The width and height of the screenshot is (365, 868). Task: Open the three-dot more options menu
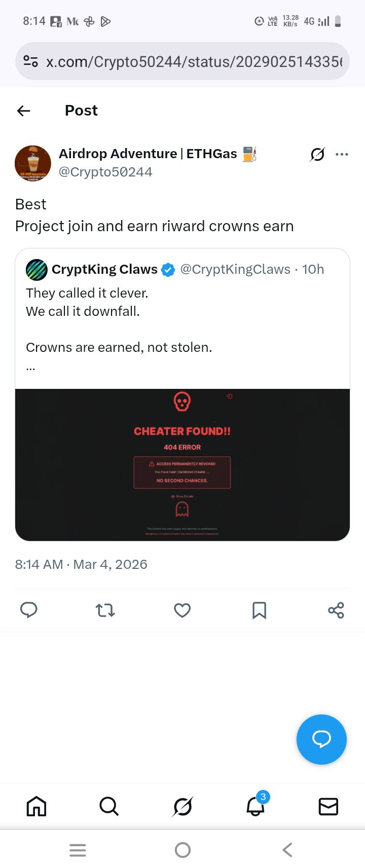pyautogui.click(x=342, y=154)
